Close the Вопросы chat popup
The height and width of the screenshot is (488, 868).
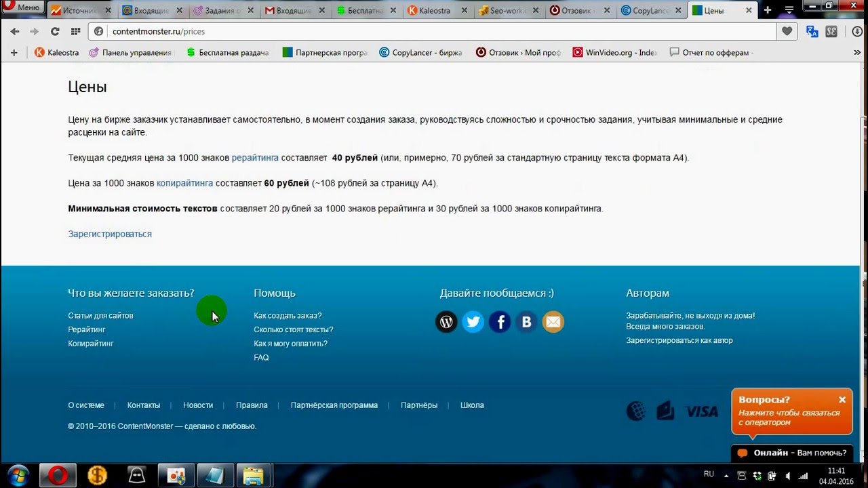point(842,400)
